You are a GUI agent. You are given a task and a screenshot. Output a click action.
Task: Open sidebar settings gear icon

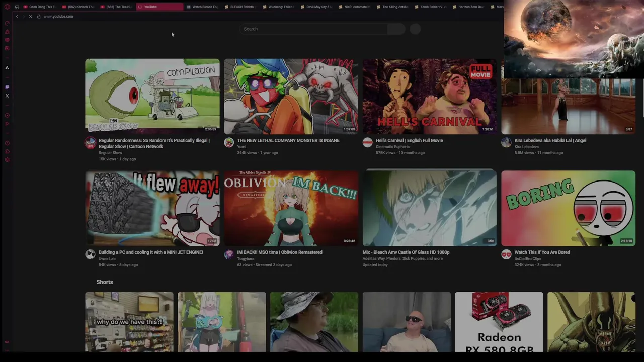click(x=7, y=160)
